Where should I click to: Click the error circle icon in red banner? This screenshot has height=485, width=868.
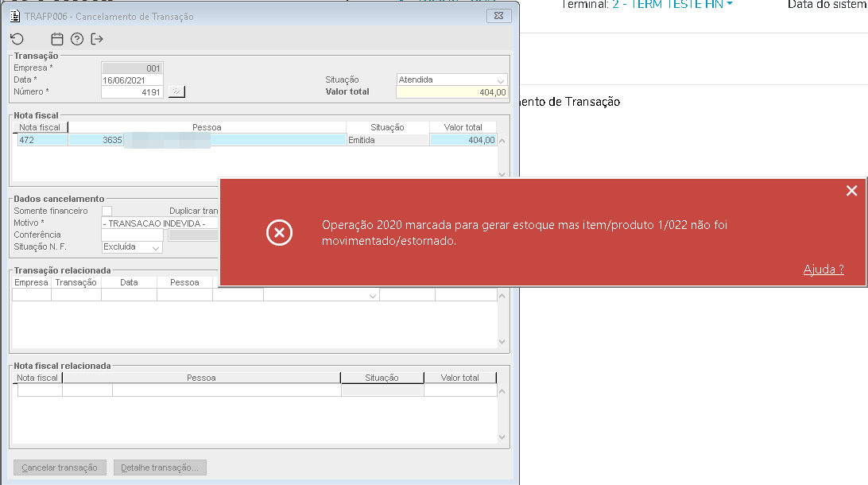(x=279, y=232)
